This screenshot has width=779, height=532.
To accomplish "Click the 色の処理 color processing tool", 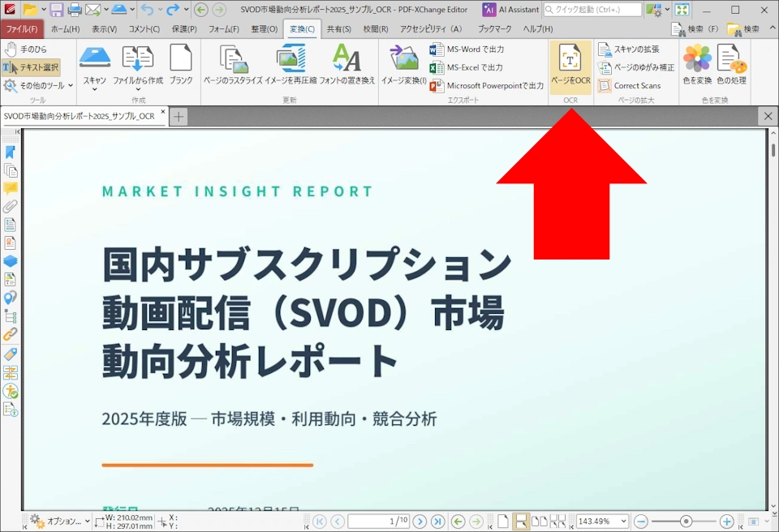I will pos(731,65).
